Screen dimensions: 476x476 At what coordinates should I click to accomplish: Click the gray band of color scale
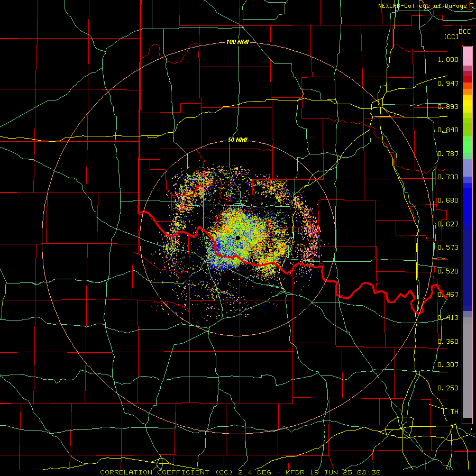pos(467,368)
